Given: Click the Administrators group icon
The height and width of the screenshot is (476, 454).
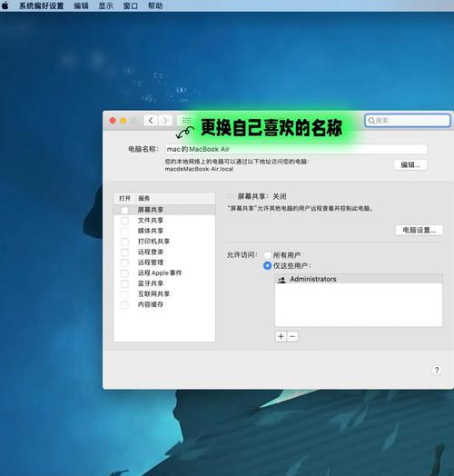Looking at the screenshot, I should [x=281, y=280].
